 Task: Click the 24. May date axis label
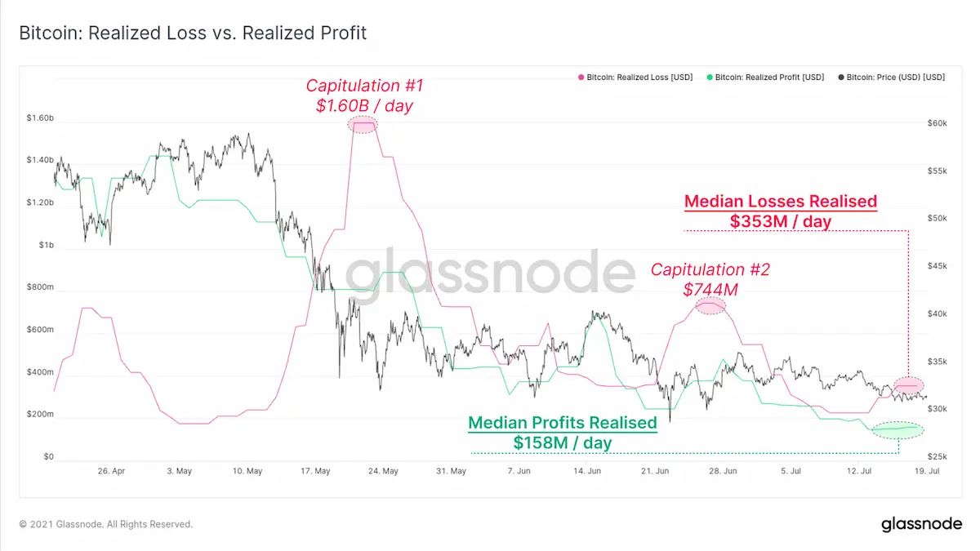click(383, 471)
